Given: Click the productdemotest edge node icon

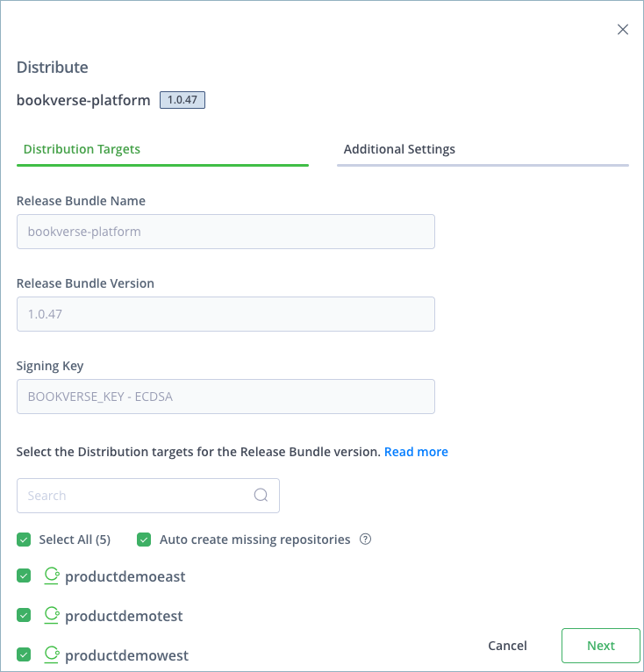Looking at the screenshot, I should (52, 616).
